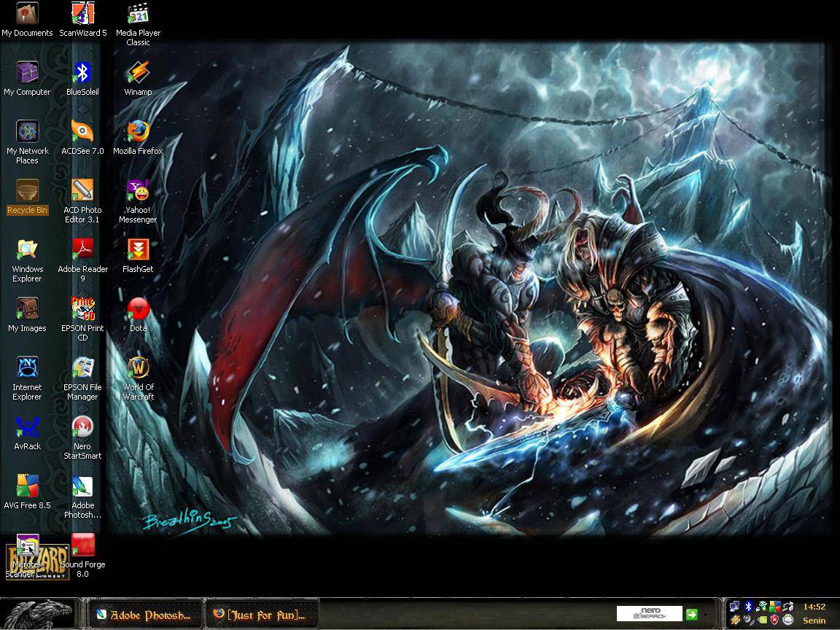Expand the Nero Search dropdown arrow
The width and height of the screenshot is (840, 630).
click(x=706, y=615)
